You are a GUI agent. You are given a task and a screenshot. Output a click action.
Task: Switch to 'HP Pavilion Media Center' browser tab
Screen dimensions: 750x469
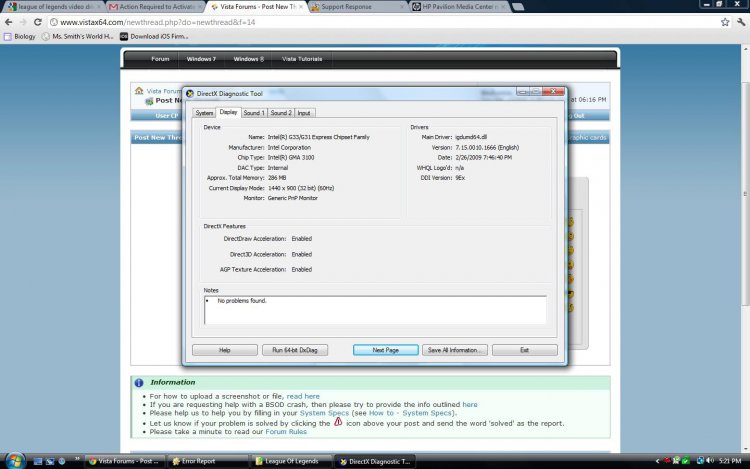(x=458, y=7)
